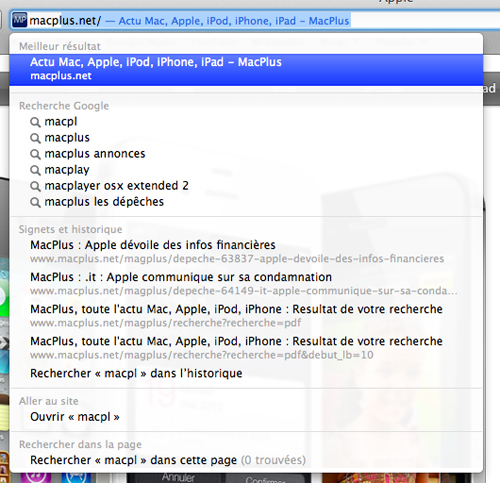The image size is (500, 483).
Task: Click the "Annuler" button behind the dropdown
Action: [x=178, y=477]
